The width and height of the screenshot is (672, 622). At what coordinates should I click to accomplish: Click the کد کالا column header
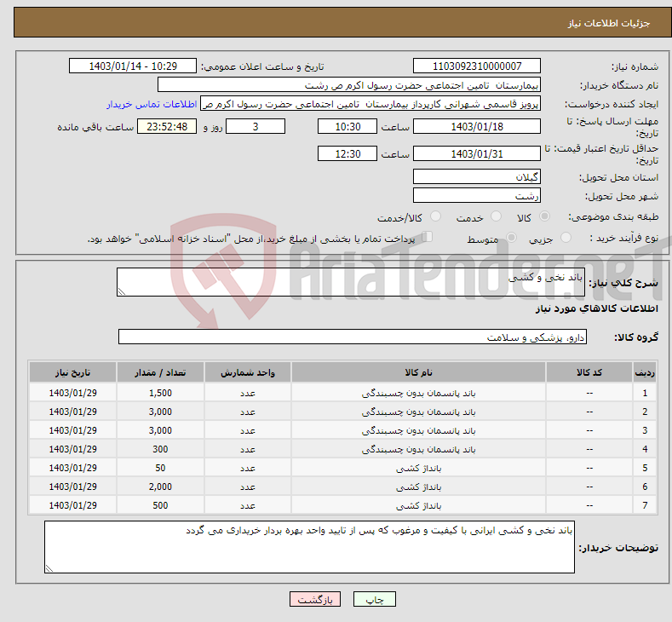click(589, 372)
